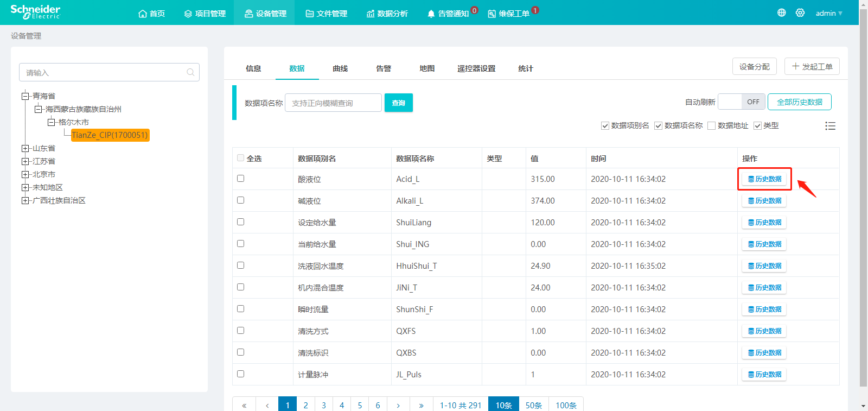Check the row for 设定给水量
The image size is (868, 411).
(241, 222)
